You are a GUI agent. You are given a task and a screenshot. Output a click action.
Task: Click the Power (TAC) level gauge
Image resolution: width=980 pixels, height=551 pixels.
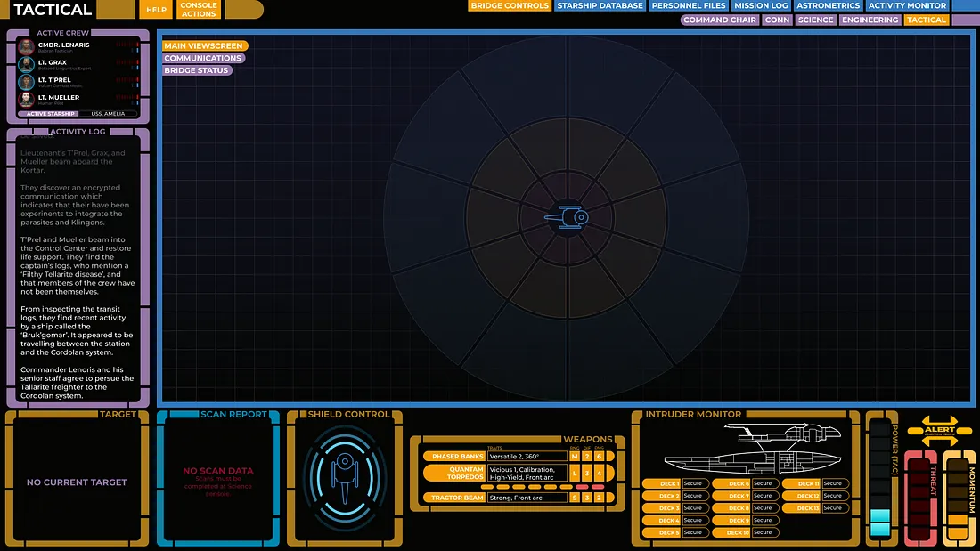click(880, 481)
